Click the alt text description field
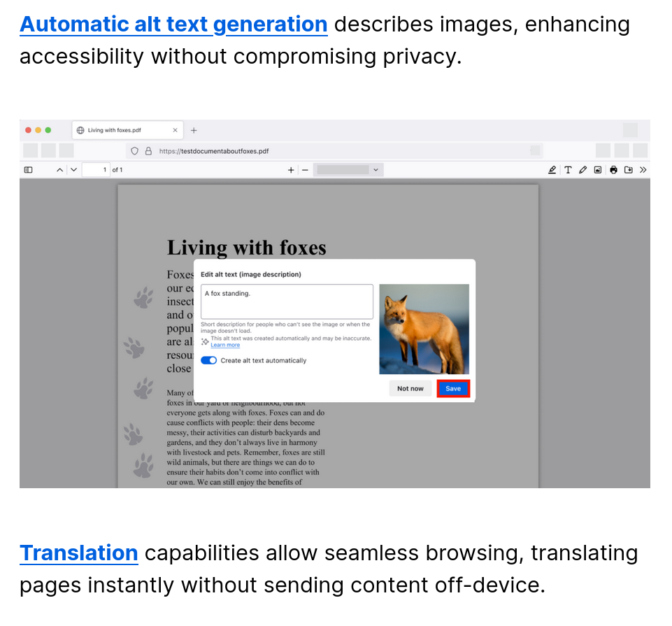Viewport: 672px width, 626px height. 287,301
